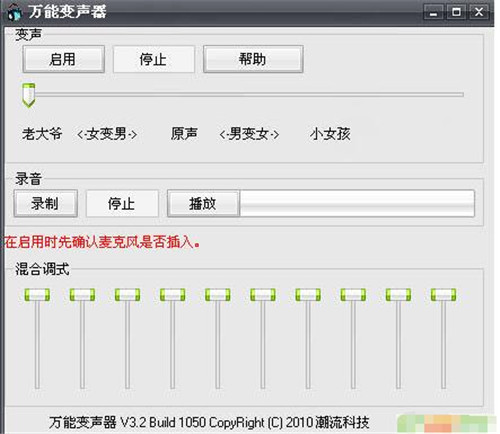This screenshot has height=434, width=500.
Task: Click the 停止 button next to 启用
Action: tap(154, 59)
